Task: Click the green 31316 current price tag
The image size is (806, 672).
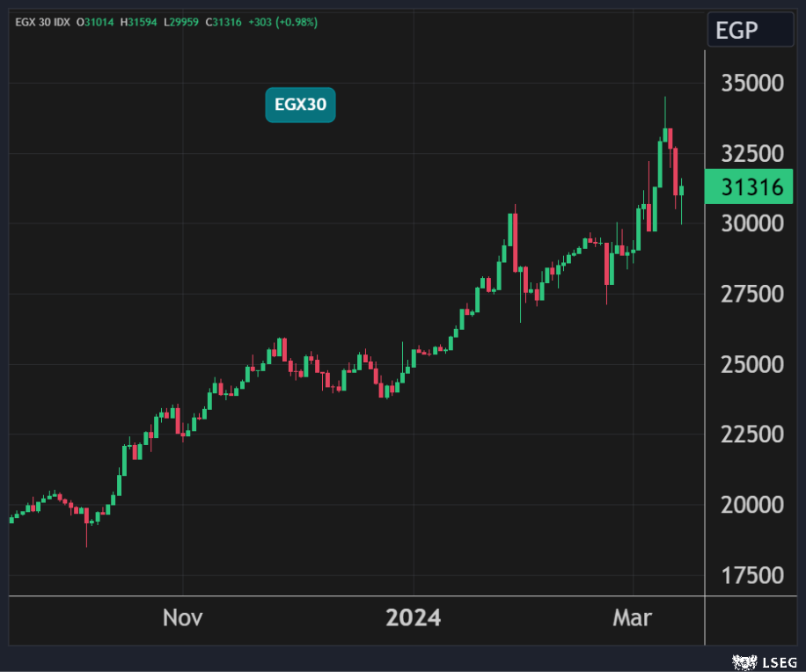Action: tap(753, 187)
